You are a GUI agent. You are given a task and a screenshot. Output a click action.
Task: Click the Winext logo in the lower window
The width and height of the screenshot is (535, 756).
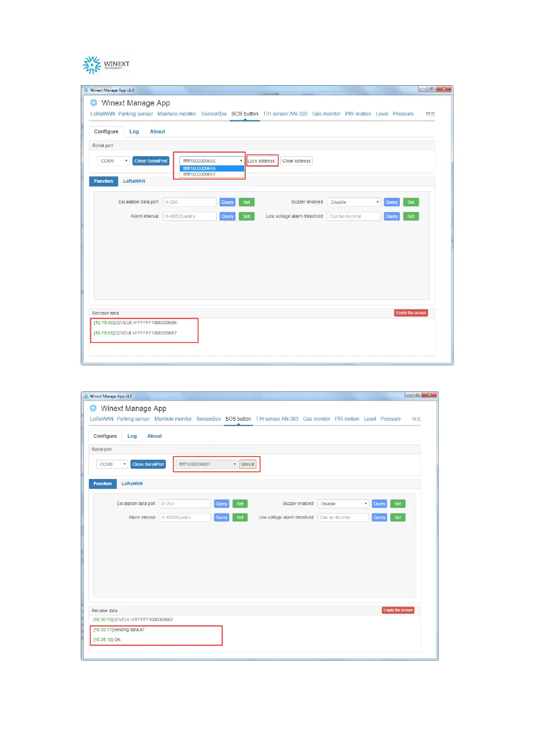[x=93, y=408]
